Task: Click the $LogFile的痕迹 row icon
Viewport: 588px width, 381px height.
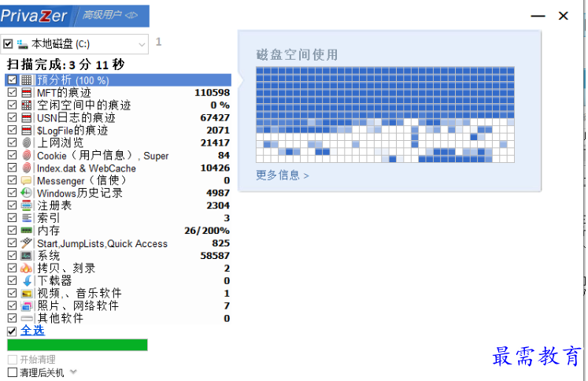Action: pos(26,130)
